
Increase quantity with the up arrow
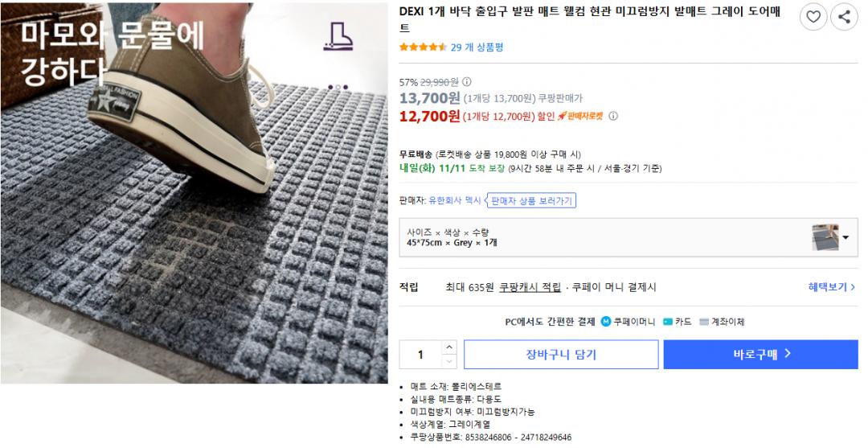(448, 348)
